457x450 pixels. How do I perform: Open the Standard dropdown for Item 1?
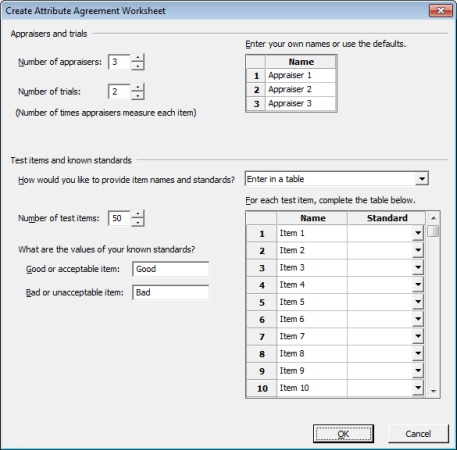(x=418, y=233)
